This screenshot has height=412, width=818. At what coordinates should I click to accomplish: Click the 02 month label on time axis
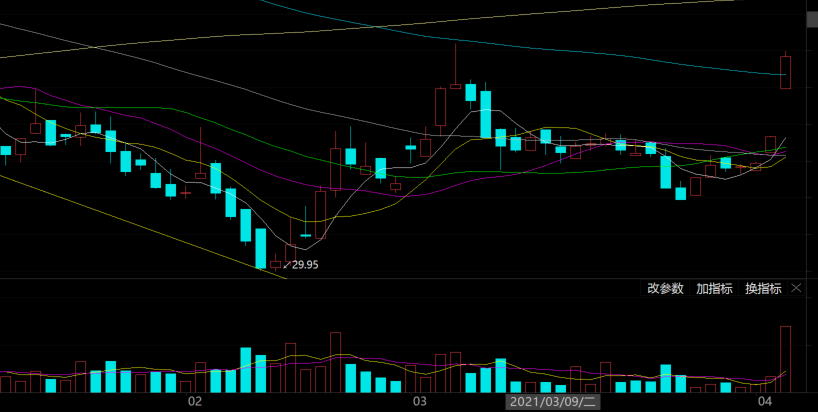(x=195, y=402)
